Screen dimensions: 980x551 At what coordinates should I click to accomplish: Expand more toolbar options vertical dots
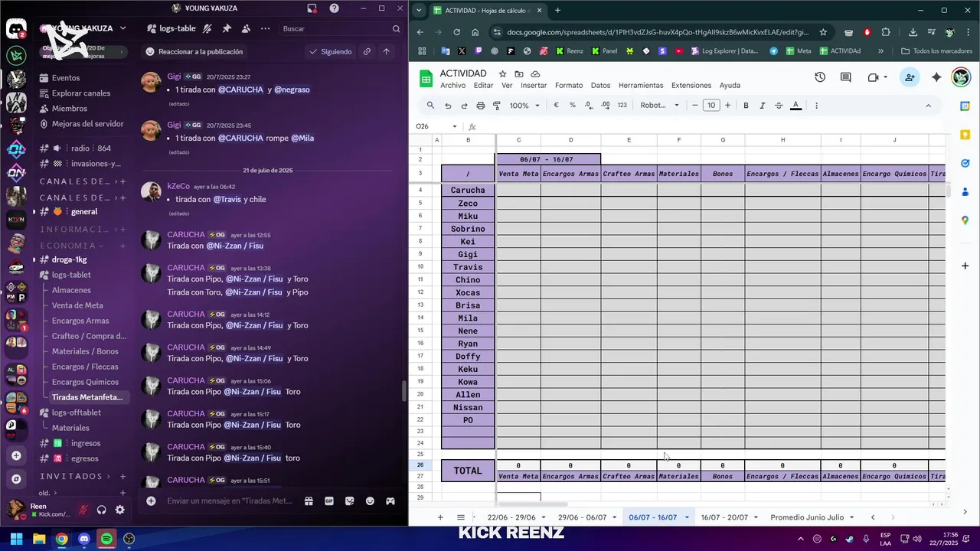click(816, 106)
